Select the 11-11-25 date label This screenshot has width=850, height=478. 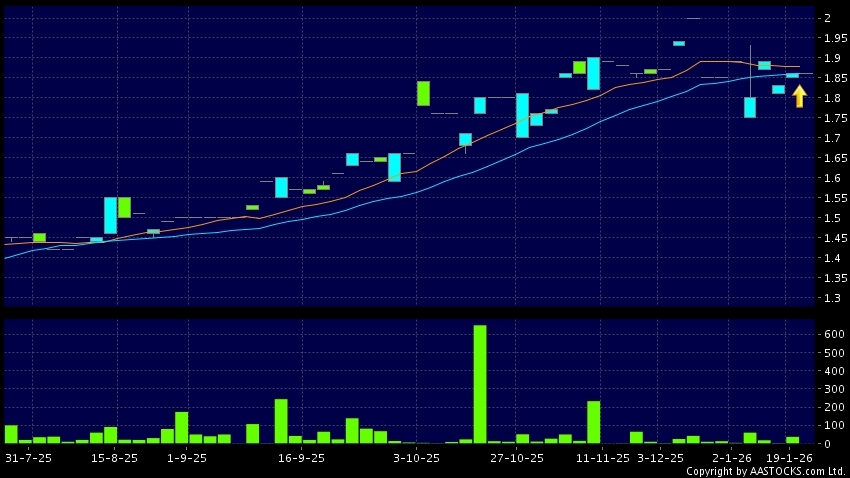point(601,458)
